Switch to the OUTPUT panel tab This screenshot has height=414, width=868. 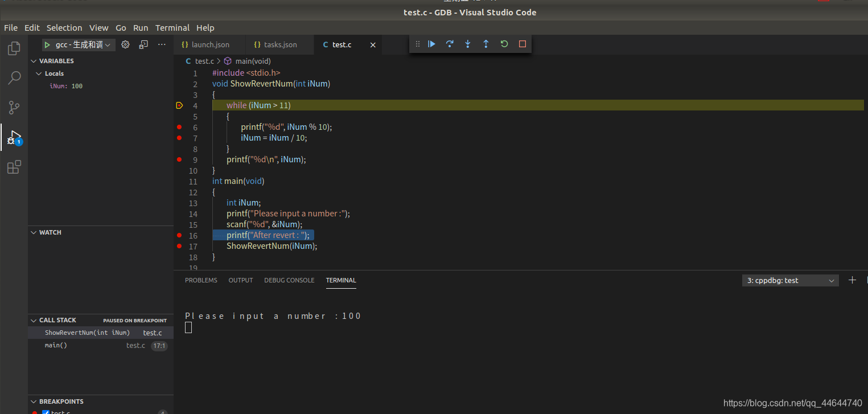point(241,280)
